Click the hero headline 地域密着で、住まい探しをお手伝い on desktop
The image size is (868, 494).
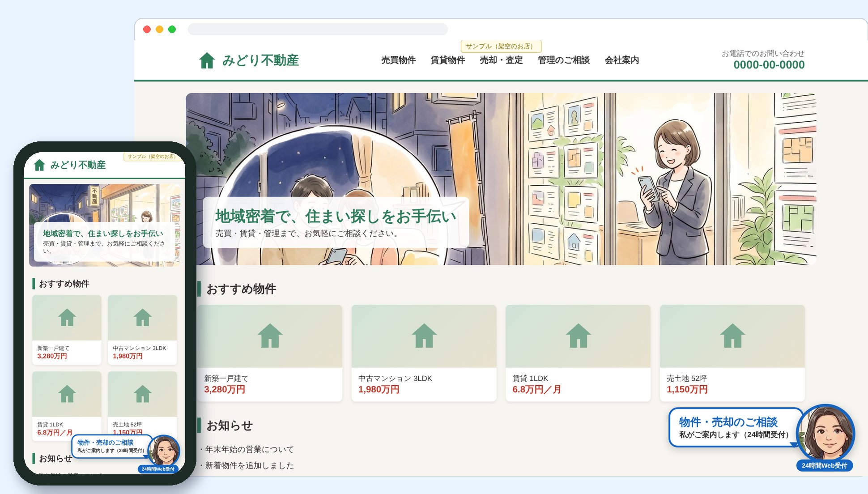pos(336,216)
